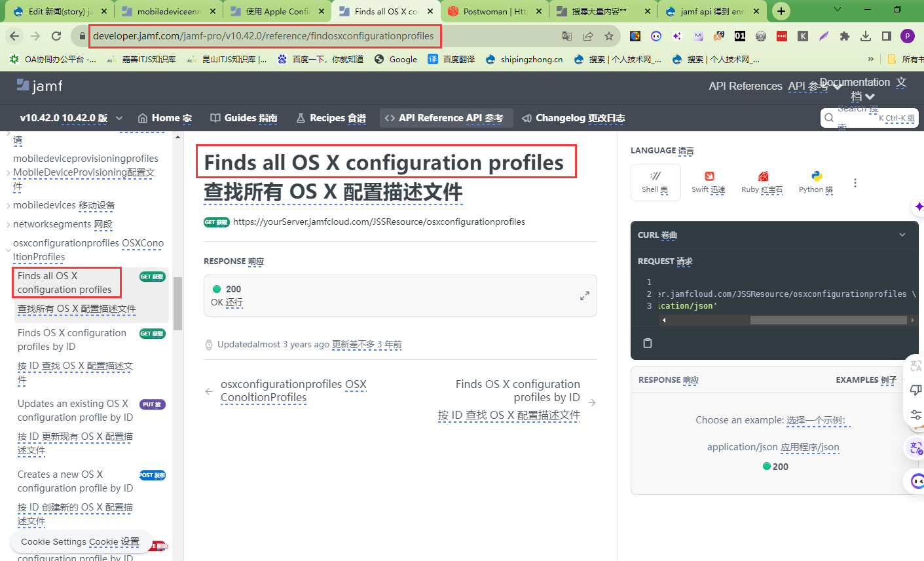Viewport: 924px width, 561px height.
Task: Open browser downloads icon
Action: pyautogui.click(x=866, y=36)
